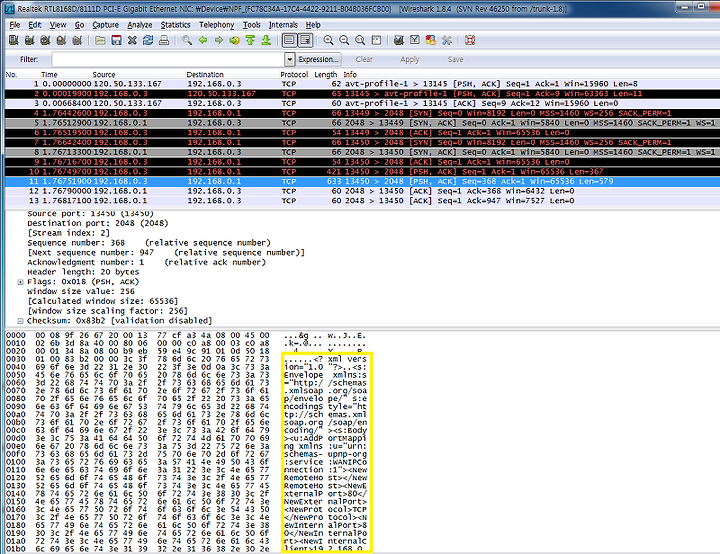Open the File menu
Image resolution: width=720 pixels, height=554 pixels.
[15, 25]
